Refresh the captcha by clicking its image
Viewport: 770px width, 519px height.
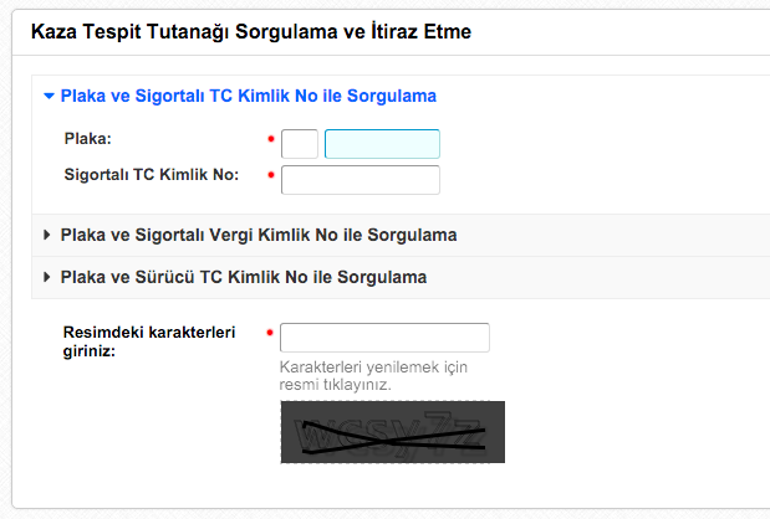pyautogui.click(x=392, y=432)
